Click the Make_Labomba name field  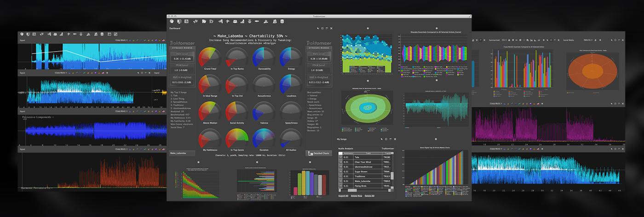tap(182, 153)
